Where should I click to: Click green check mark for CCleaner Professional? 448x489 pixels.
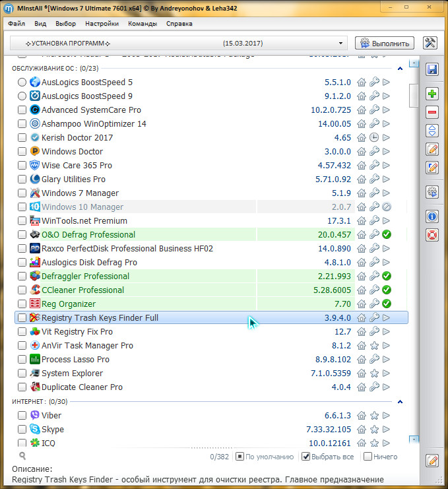point(387,290)
